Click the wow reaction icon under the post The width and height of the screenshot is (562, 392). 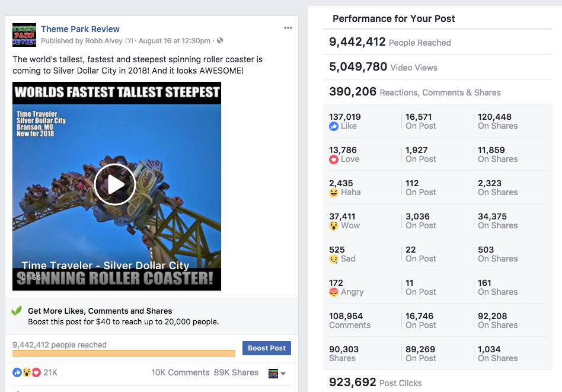pos(27,372)
